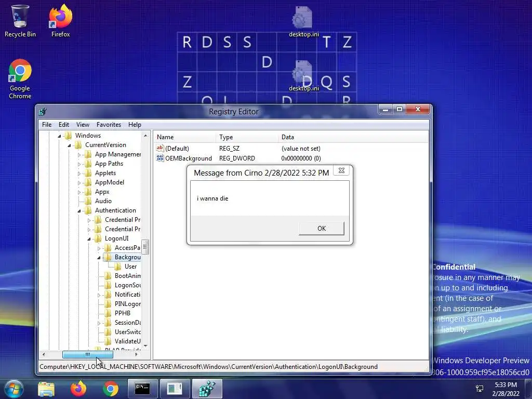This screenshot has width=532, height=399.
Task: Open the File menu
Action: point(47,125)
